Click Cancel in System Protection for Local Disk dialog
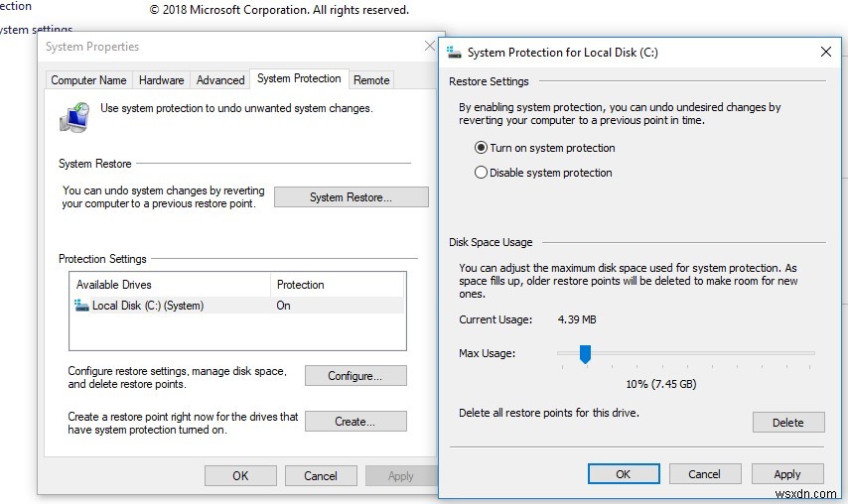This screenshot has width=848, height=504. click(x=704, y=474)
